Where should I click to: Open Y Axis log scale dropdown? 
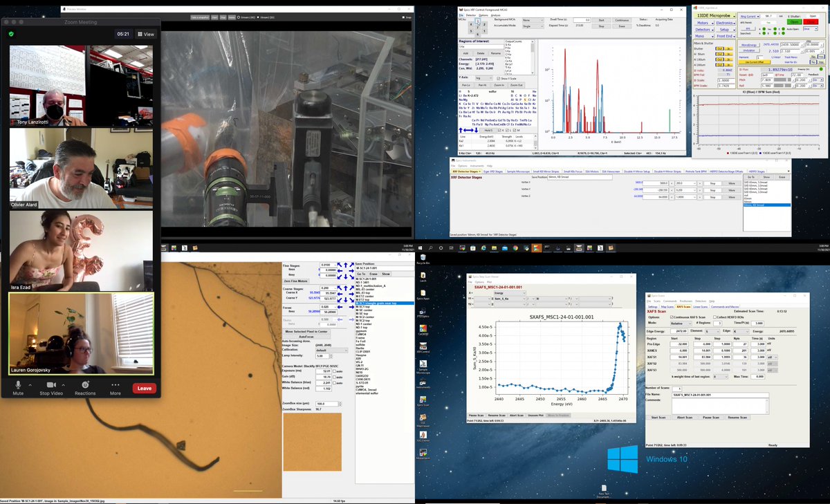point(483,78)
